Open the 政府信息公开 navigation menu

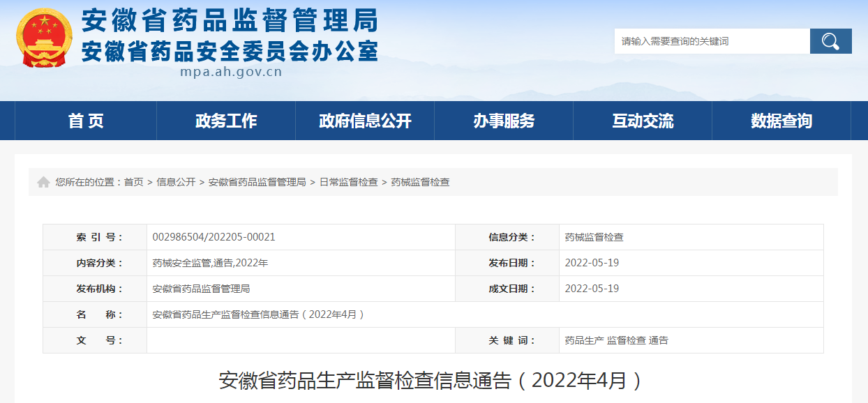pos(365,121)
